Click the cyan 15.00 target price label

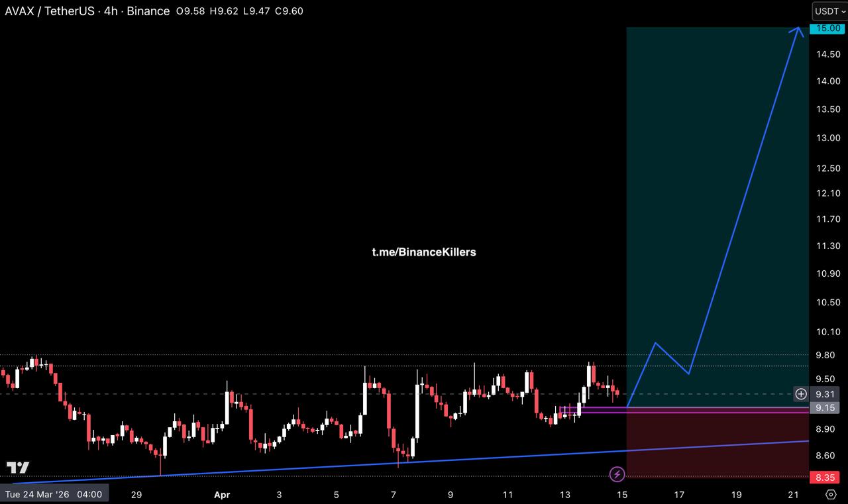828,28
